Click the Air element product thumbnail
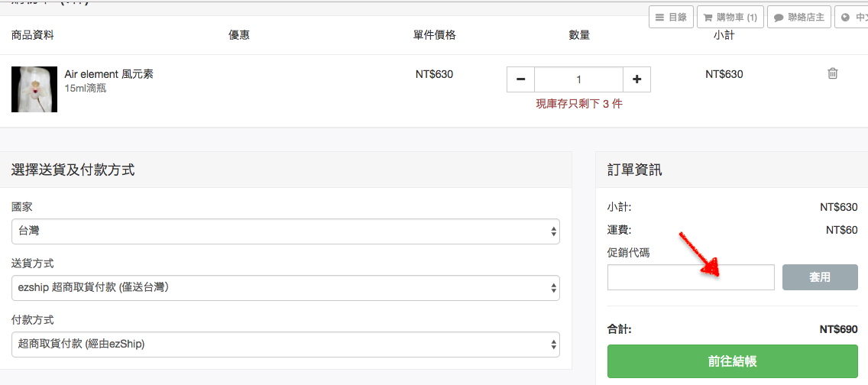Viewport: 868px width, 385px height. (34, 89)
